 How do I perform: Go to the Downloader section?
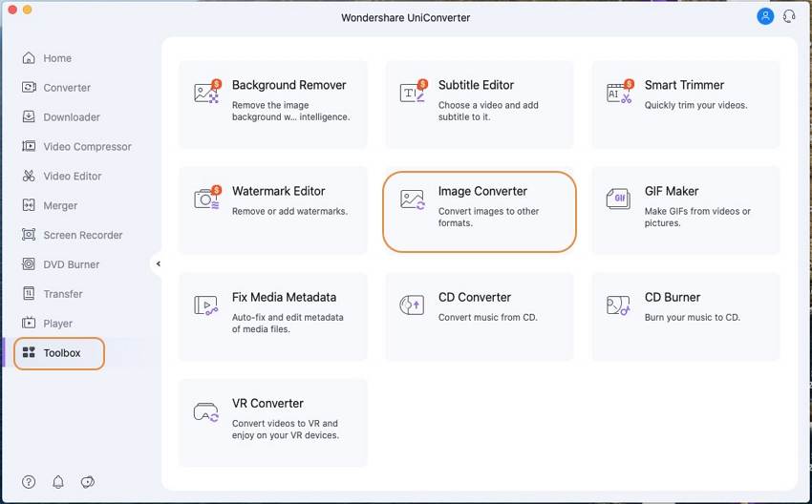click(72, 117)
